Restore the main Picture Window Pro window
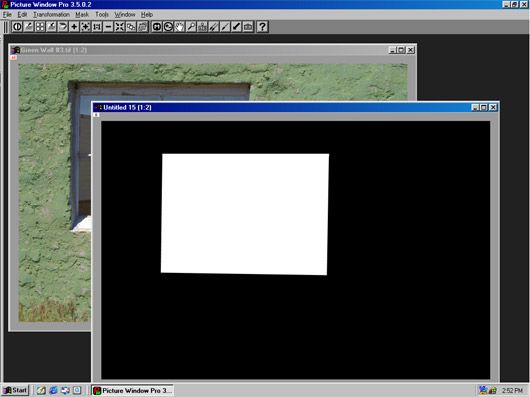 click(514, 4)
